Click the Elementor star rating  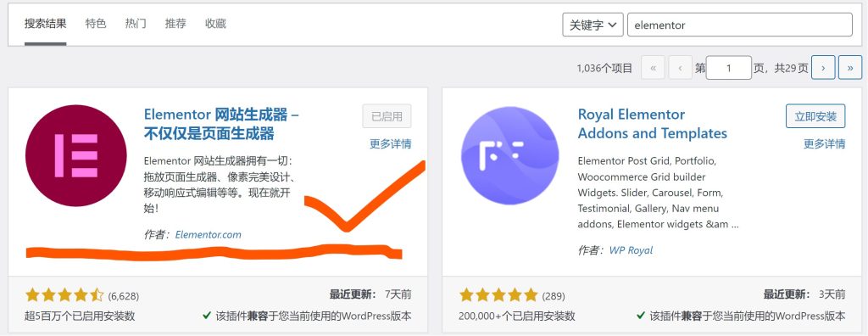pos(64,295)
